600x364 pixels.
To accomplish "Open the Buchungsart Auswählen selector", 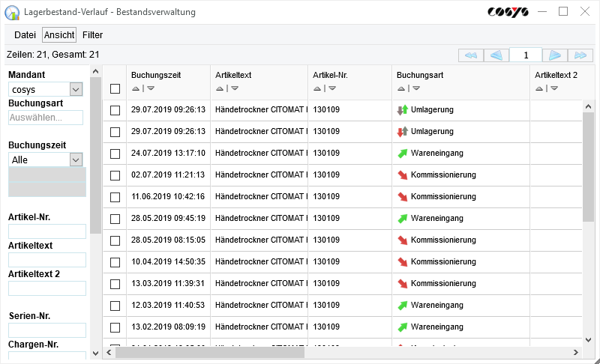I will tap(46, 118).
